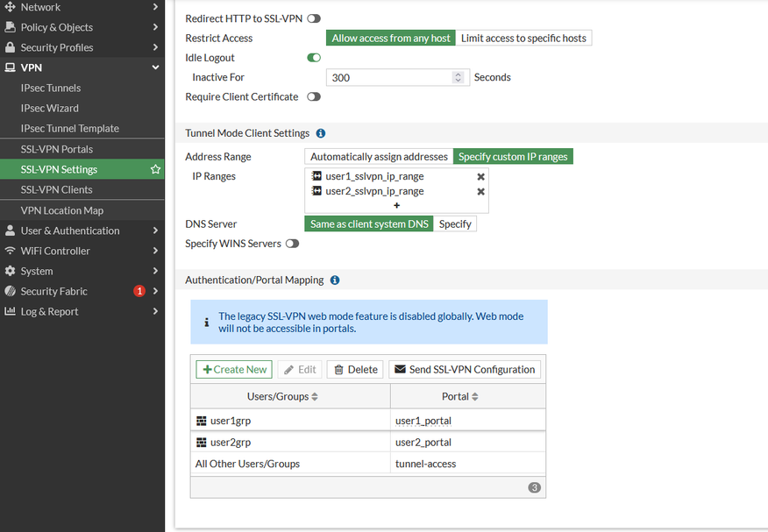The image size is (768, 532).
Task: Remove user1_sslvpn_ip_range with its X icon
Action: (x=480, y=176)
